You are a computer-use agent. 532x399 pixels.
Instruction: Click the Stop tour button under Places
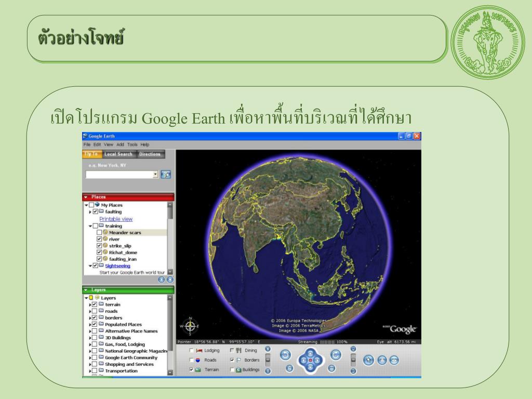pyautogui.click(x=170, y=280)
